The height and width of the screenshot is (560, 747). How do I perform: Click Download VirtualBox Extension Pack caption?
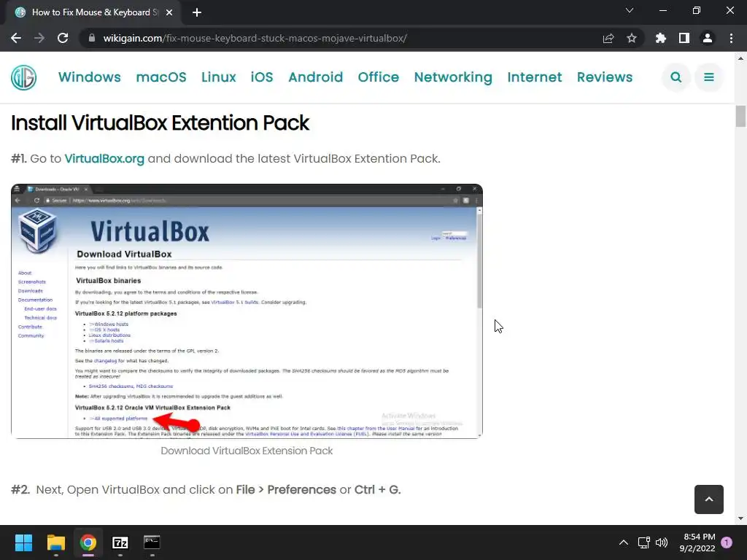pyautogui.click(x=247, y=451)
